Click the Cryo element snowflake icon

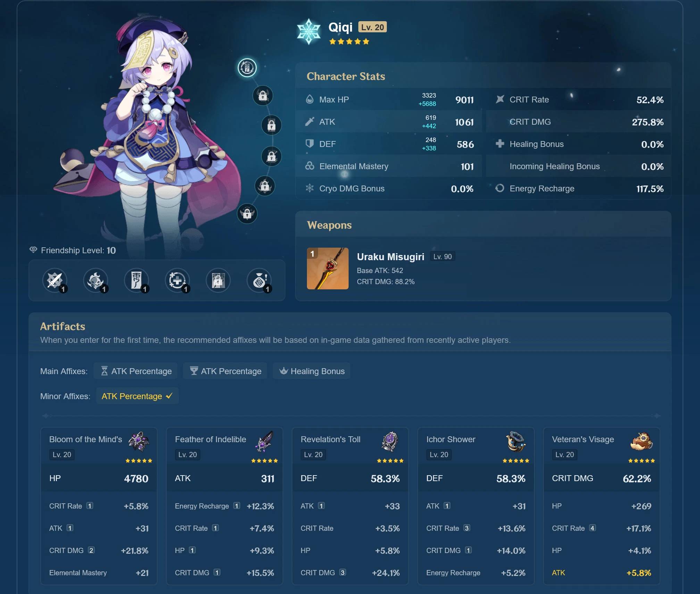tap(309, 32)
